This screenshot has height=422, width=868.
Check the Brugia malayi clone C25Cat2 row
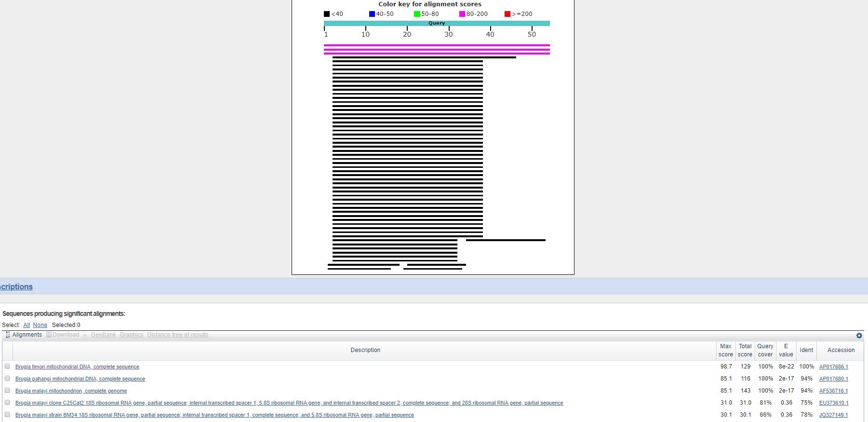coord(7,403)
